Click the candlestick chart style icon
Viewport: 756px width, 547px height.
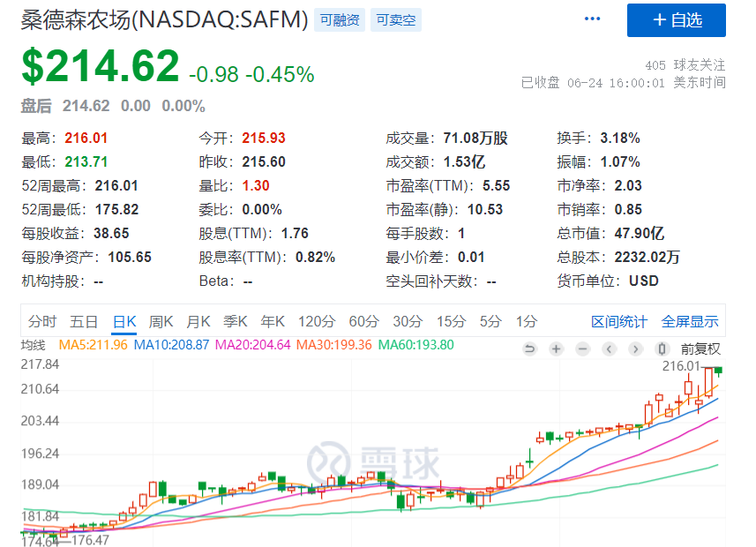662,348
